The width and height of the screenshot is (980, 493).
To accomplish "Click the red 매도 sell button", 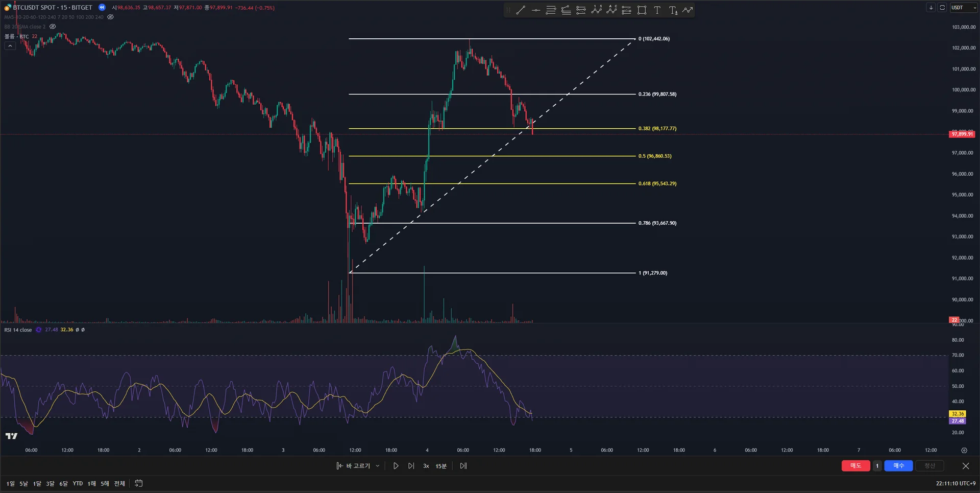I will (x=856, y=466).
